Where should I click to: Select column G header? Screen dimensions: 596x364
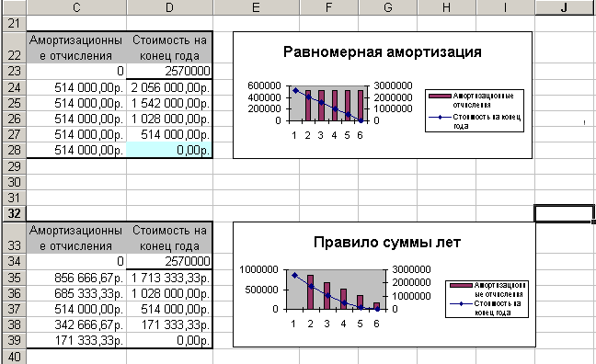[x=388, y=7]
